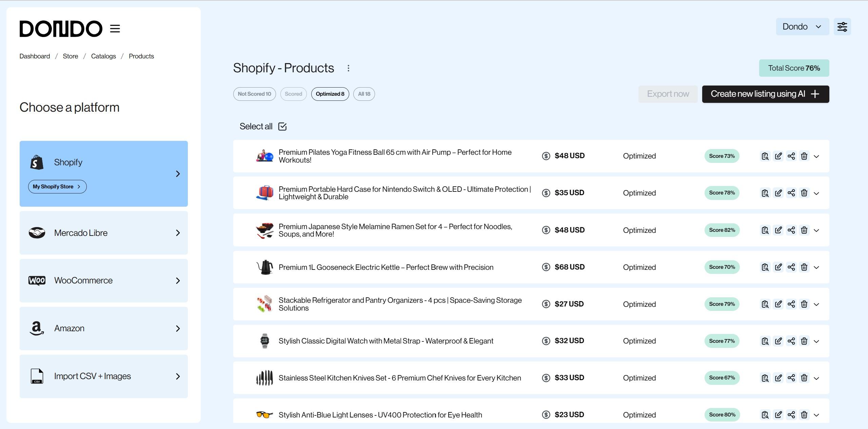This screenshot has height=429, width=868.
Task: Click the hamburger menu icon beside DONDO logo
Action: click(115, 29)
